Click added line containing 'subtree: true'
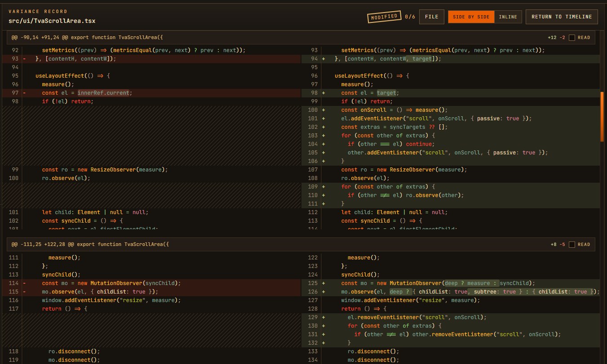Viewport: 607px width, 364px height. pos(451,292)
